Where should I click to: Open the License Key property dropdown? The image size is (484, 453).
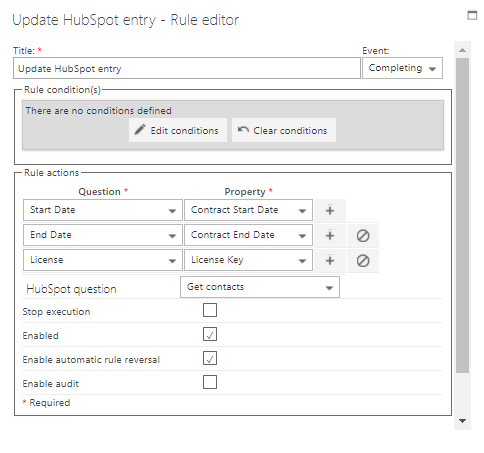point(248,260)
